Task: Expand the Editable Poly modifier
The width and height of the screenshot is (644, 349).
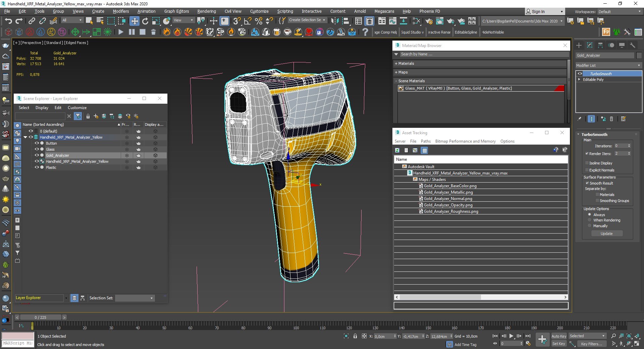Action: pyautogui.click(x=579, y=80)
